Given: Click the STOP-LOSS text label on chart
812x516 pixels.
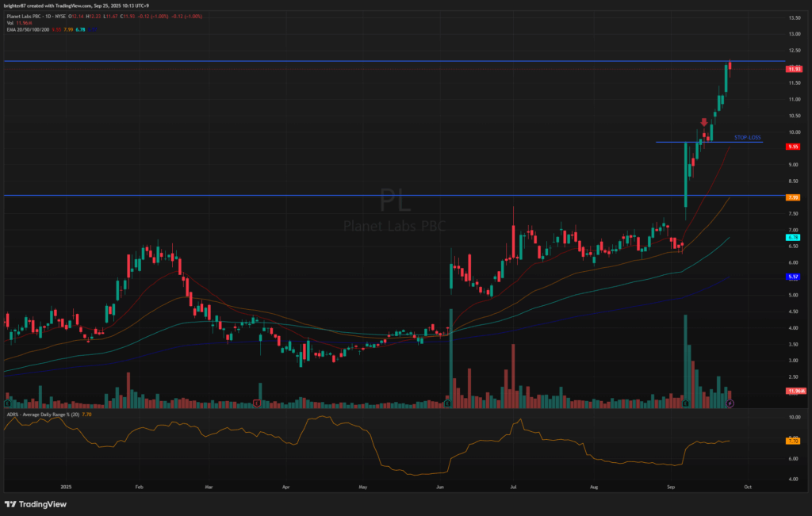Looking at the screenshot, I should pyautogui.click(x=747, y=138).
